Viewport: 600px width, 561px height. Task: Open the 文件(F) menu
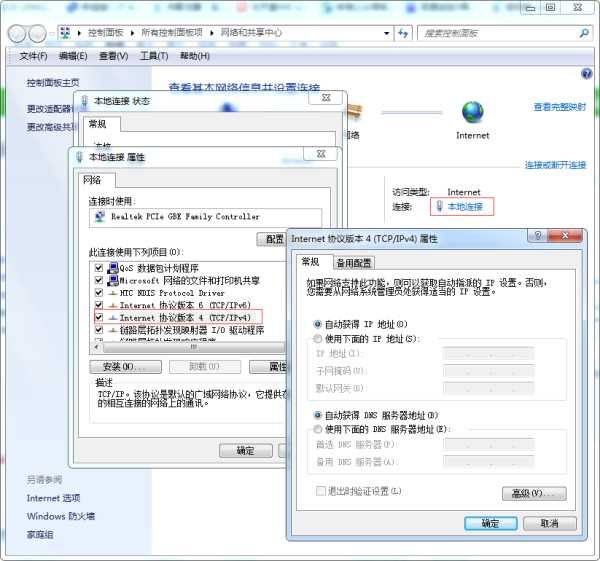point(33,56)
